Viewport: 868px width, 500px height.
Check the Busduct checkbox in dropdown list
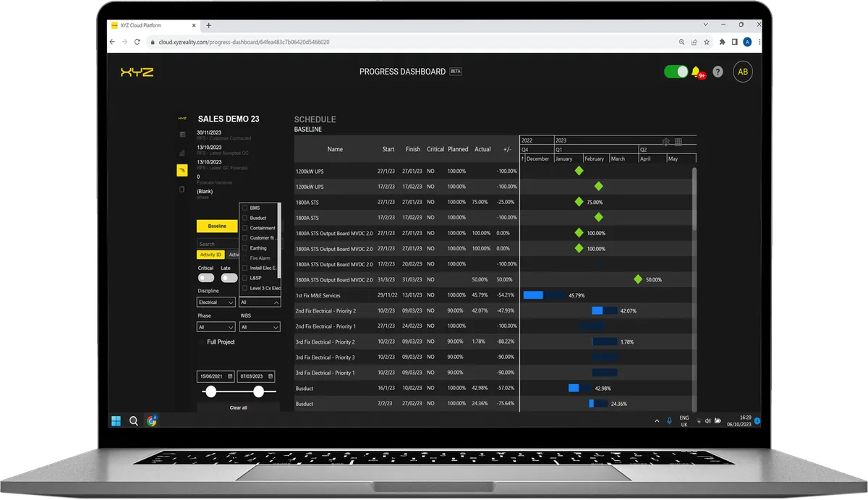tap(245, 218)
